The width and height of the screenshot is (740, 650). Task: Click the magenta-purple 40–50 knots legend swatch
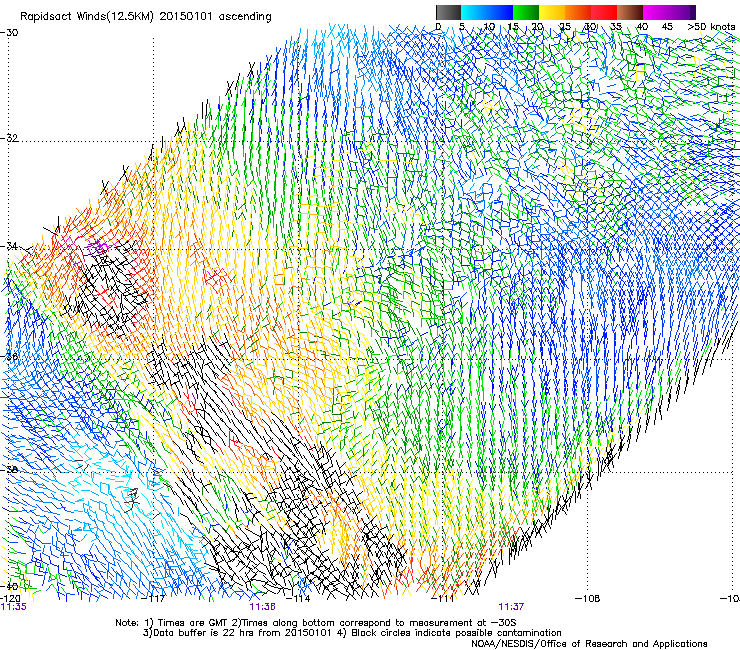(669, 12)
